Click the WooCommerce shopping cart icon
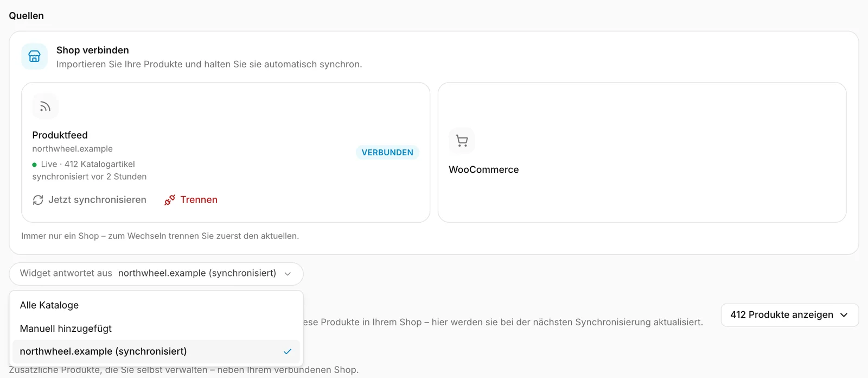The image size is (868, 378). [x=462, y=141]
